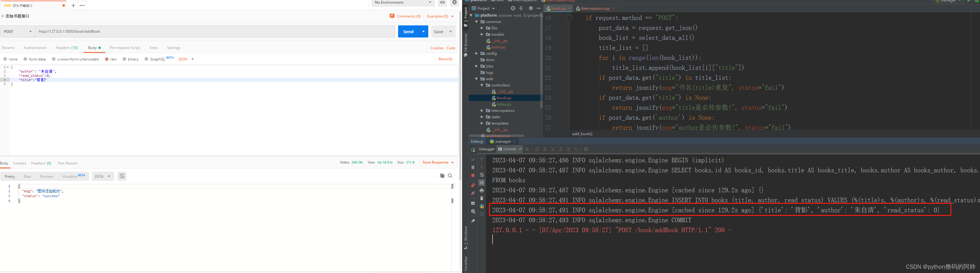Screen dimensions: 980x273
Task: Switch to the Params tab
Action: click(x=8, y=48)
